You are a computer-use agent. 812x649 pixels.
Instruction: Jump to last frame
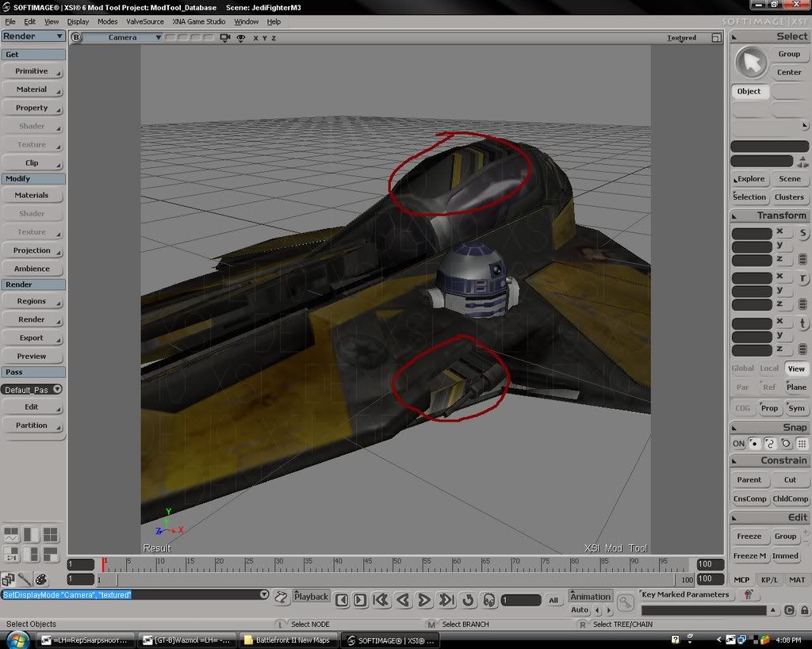coord(446,601)
